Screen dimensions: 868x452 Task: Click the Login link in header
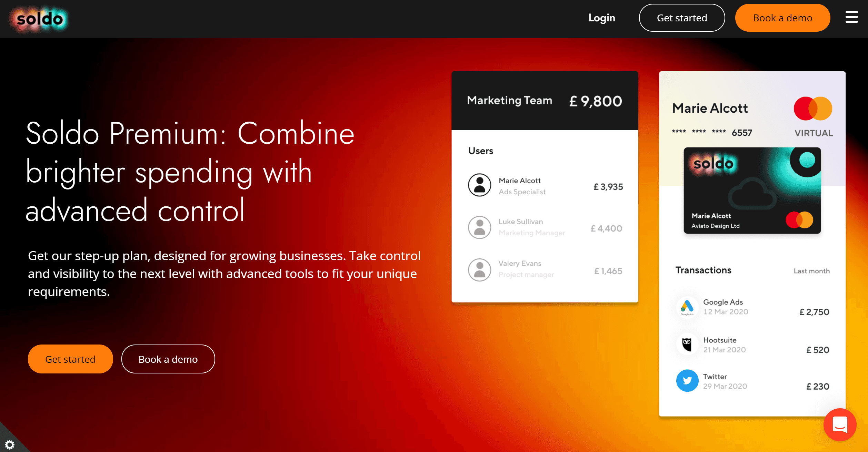point(601,18)
